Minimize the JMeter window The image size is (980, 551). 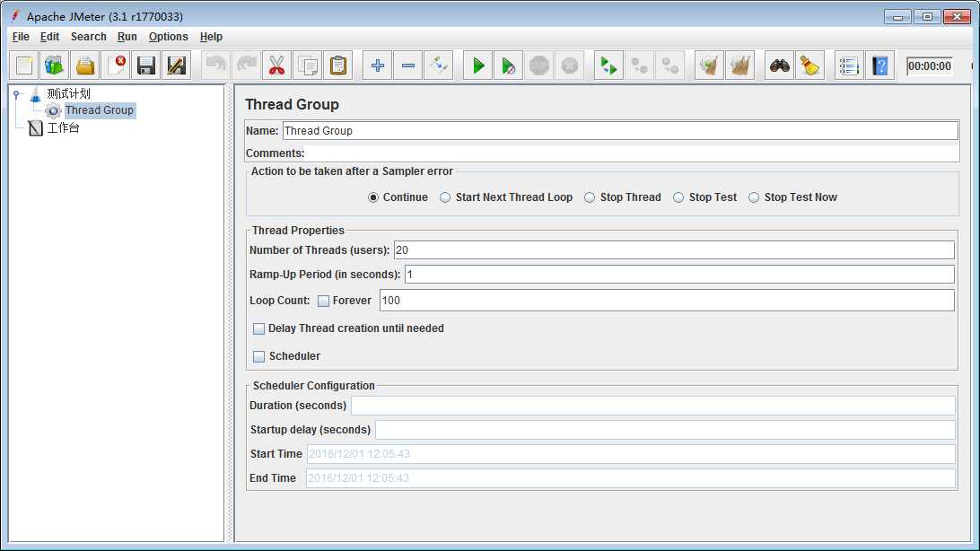click(x=897, y=17)
